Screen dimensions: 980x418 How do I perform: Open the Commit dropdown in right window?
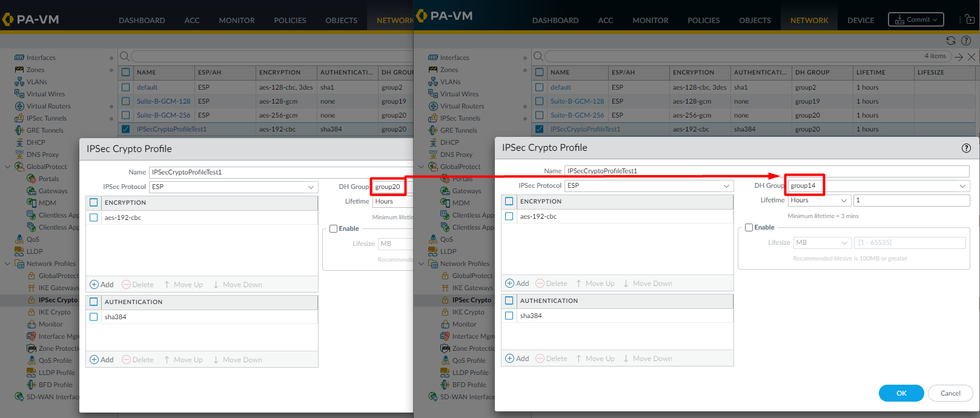pos(916,19)
